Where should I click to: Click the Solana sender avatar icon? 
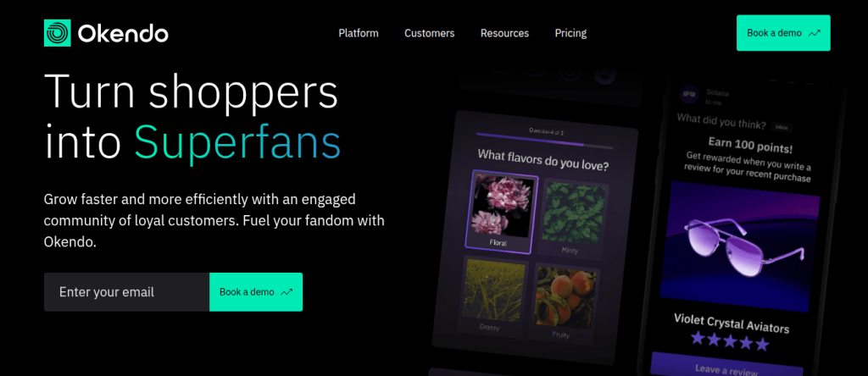click(x=689, y=94)
